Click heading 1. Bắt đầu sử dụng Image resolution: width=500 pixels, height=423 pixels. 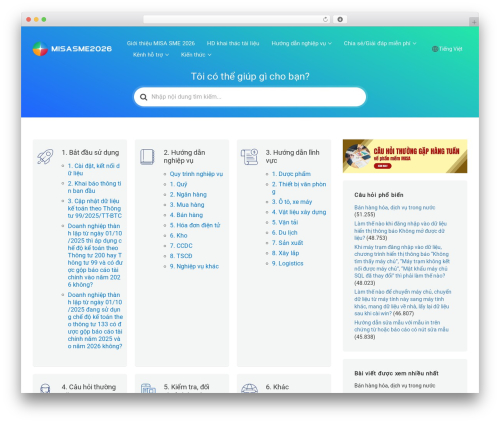tap(90, 153)
